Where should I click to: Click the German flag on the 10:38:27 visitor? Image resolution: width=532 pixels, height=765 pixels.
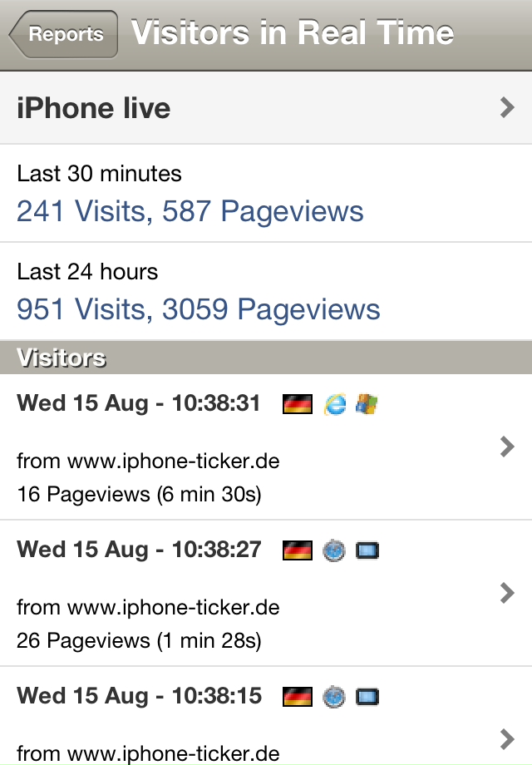pos(297,550)
